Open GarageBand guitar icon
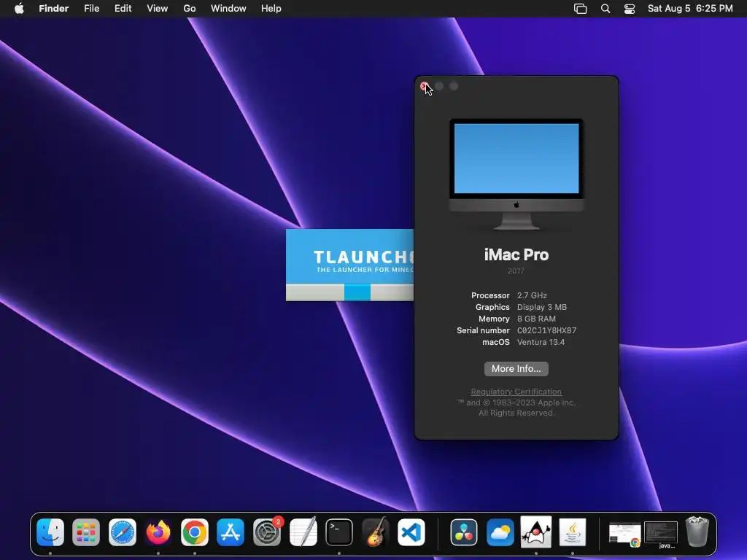The width and height of the screenshot is (747, 560). (x=375, y=532)
